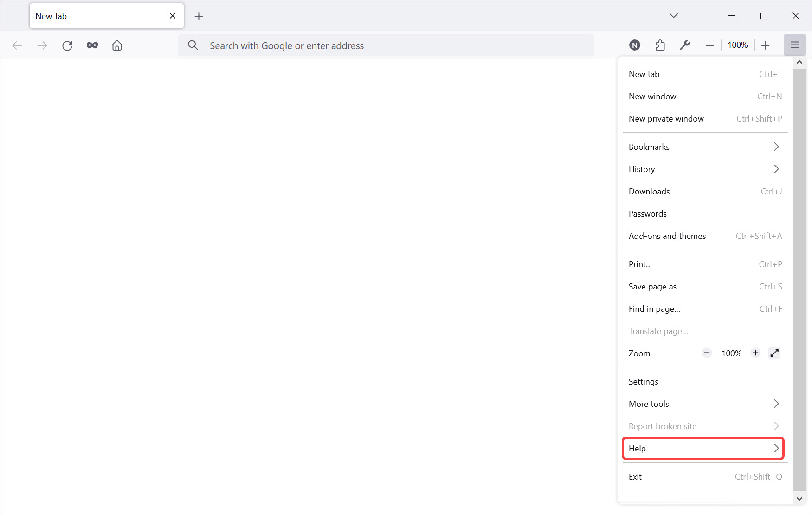Click Save page as option
Viewport: 812px width, 514px height.
point(655,286)
